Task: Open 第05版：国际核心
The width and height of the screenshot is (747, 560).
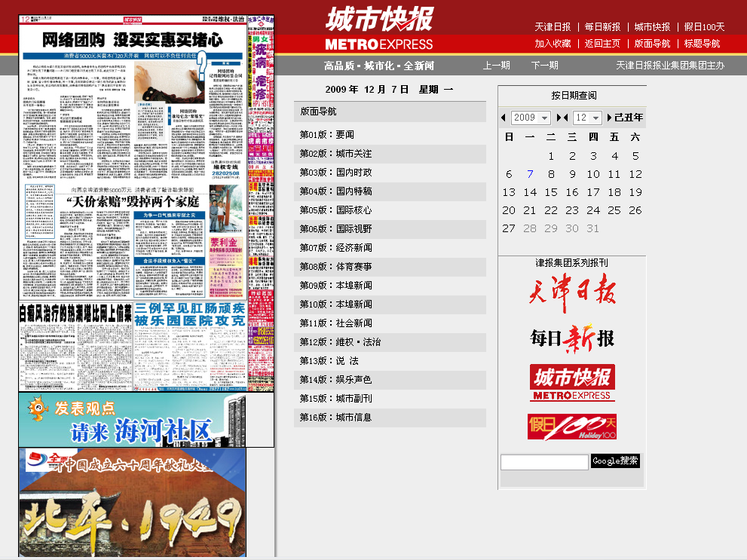Action: click(x=335, y=210)
